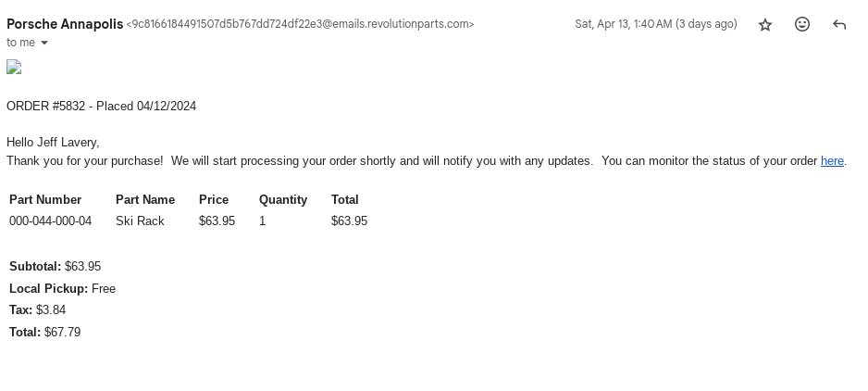Click the Subtotal line in summary
The image size is (868, 391).
pyautogui.click(x=56, y=267)
